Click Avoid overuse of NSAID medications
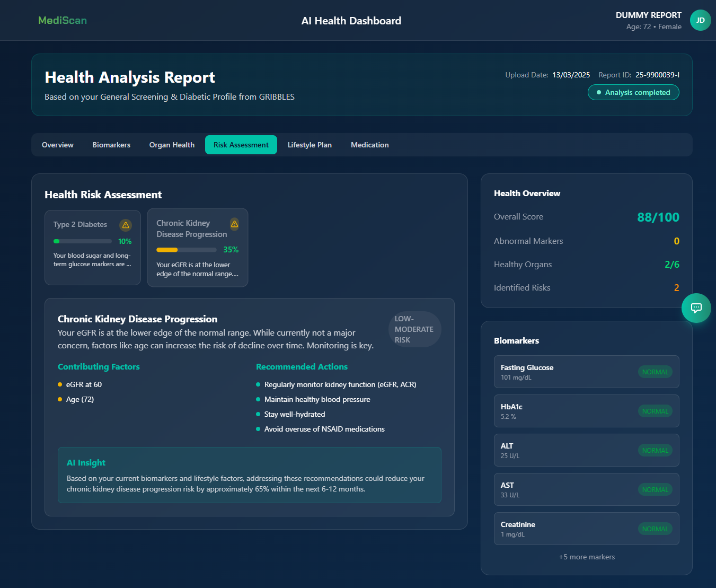This screenshot has height=588, width=716. tap(324, 429)
